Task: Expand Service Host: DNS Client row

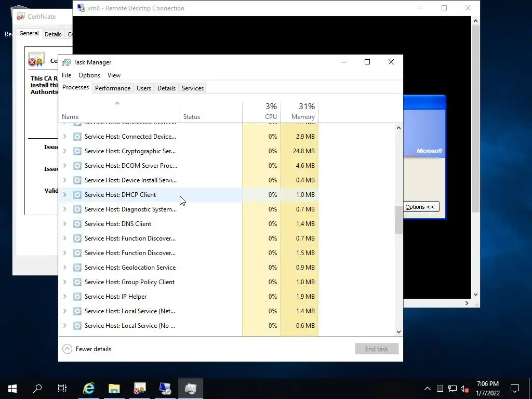Action: click(65, 224)
